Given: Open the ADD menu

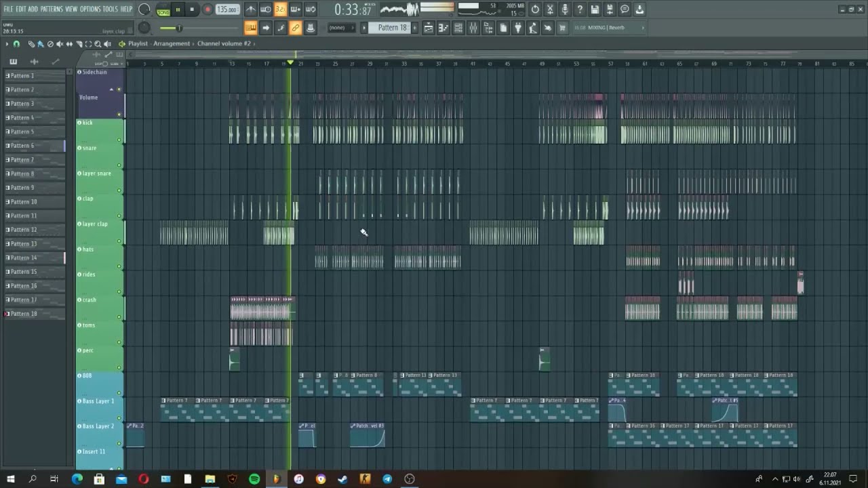Looking at the screenshot, I should (33, 9).
